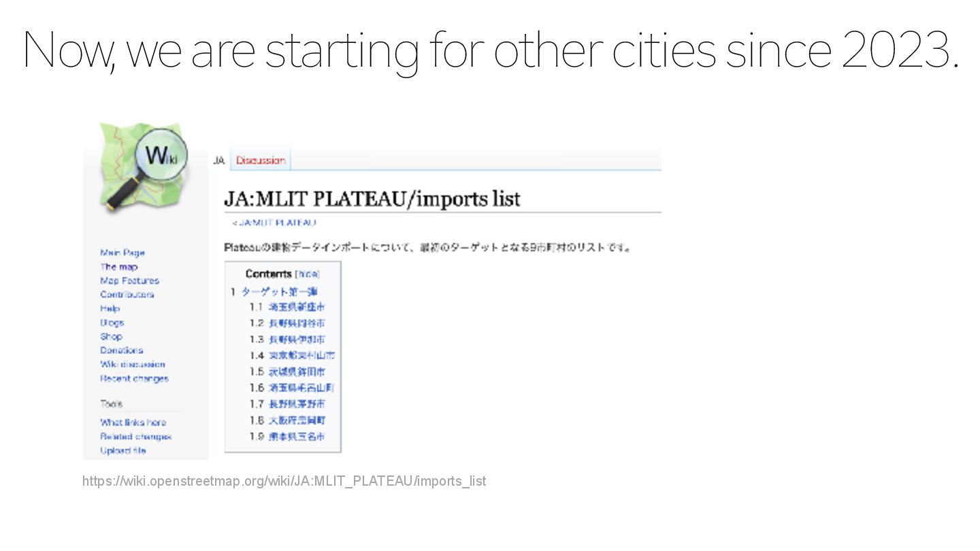Click the Japanese intro sentence starting 'Plateau'

428,248
